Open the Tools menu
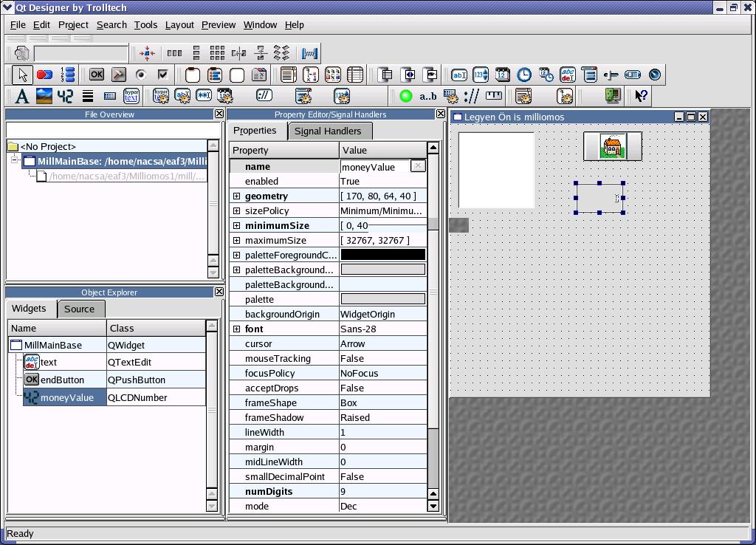The width and height of the screenshot is (756, 545). [145, 24]
